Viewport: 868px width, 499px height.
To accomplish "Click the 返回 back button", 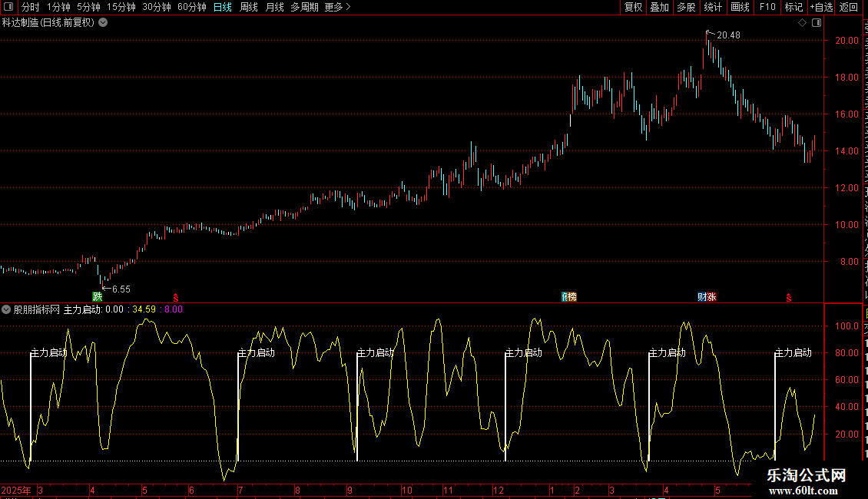I will tap(849, 7).
